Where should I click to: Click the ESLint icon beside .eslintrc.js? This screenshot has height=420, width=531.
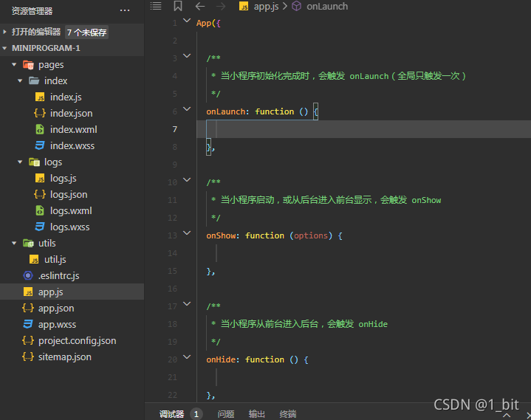28,276
